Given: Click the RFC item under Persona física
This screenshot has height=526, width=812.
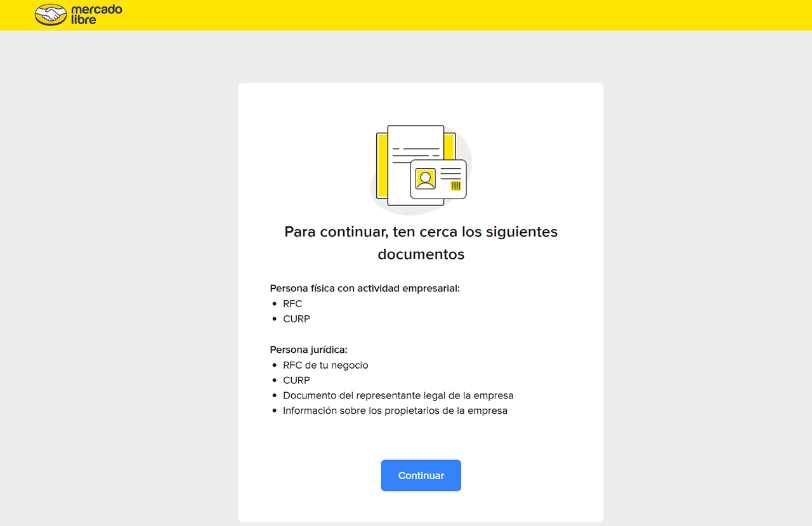Looking at the screenshot, I should (292, 304).
